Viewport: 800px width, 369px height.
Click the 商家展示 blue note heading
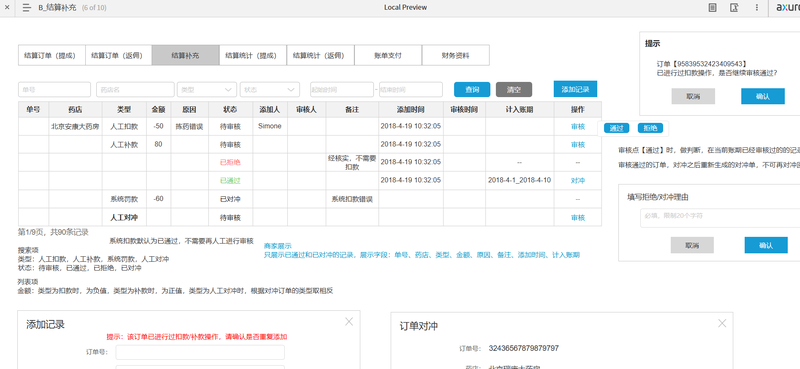pyautogui.click(x=278, y=246)
